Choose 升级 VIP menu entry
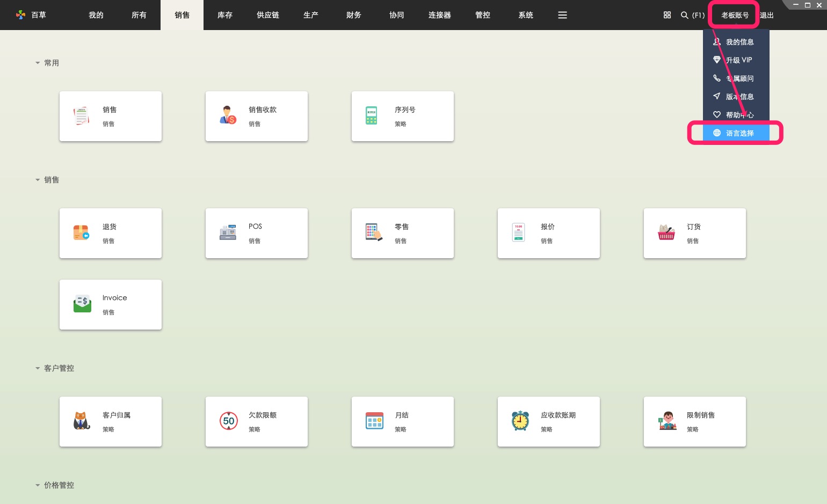 tap(736, 60)
